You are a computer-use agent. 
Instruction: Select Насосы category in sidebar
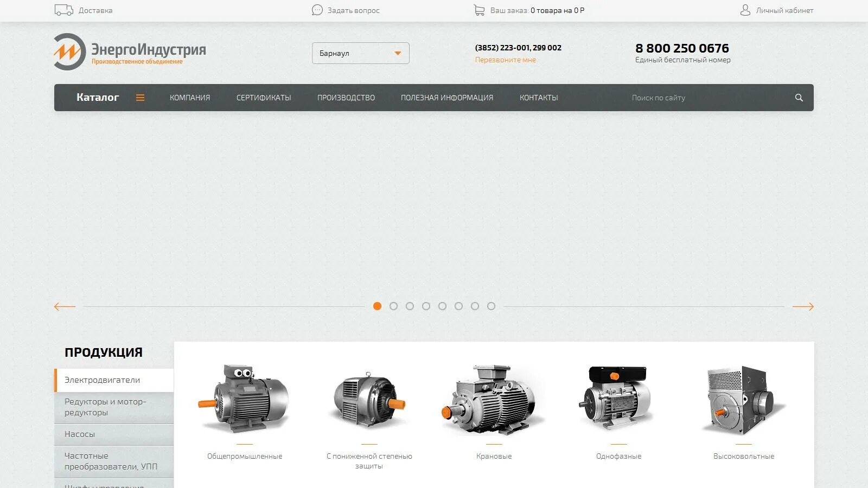click(114, 434)
